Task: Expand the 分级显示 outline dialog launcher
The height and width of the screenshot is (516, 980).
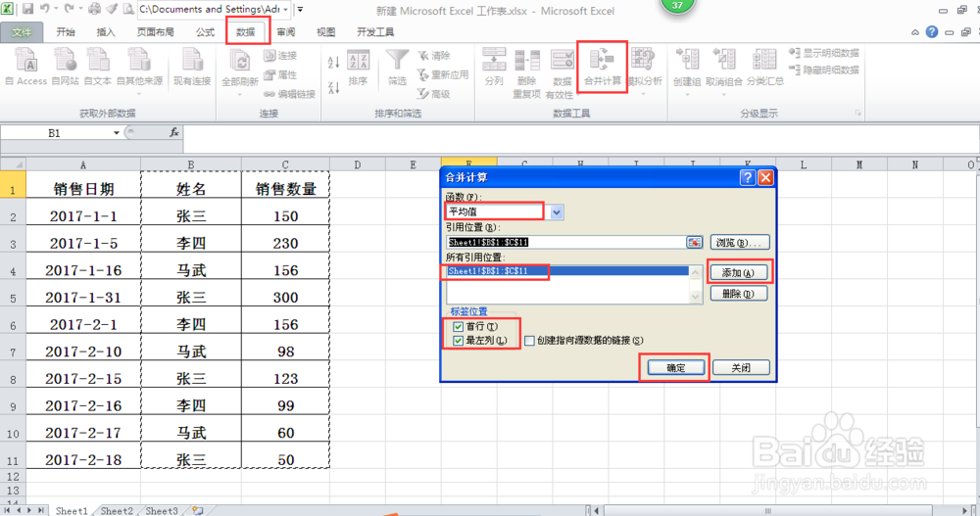Action: pyautogui.click(x=857, y=113)
